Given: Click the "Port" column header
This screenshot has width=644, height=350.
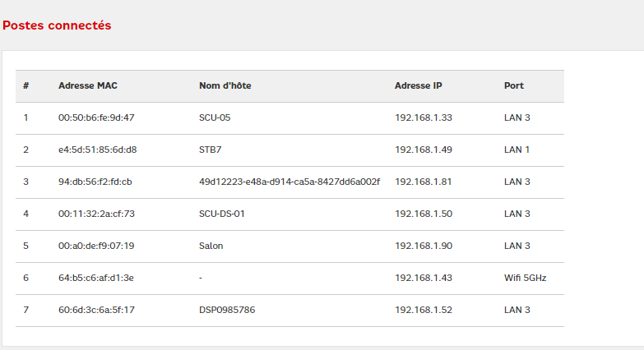Looking at the screenshot, I should click(514, 85).
